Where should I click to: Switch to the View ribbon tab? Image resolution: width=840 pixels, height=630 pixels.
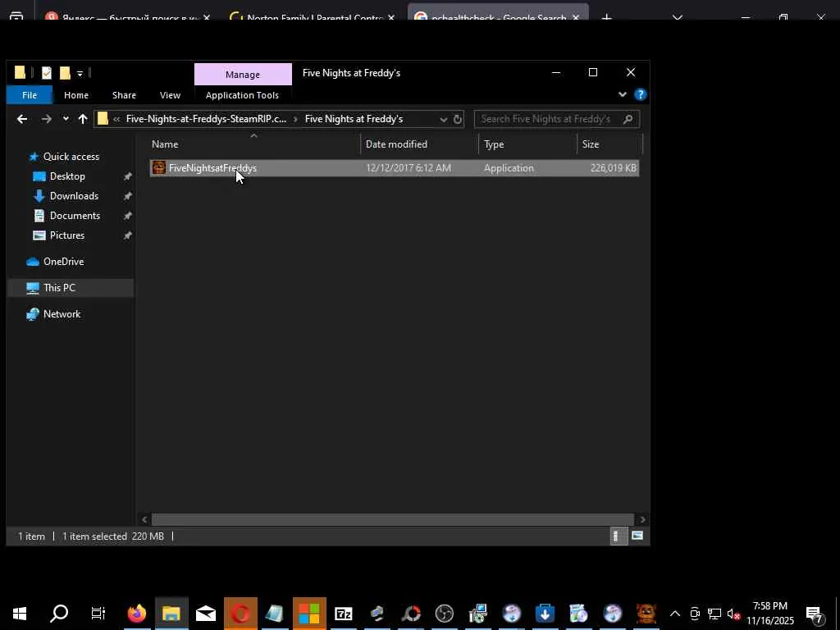click(x=170, y=95)
